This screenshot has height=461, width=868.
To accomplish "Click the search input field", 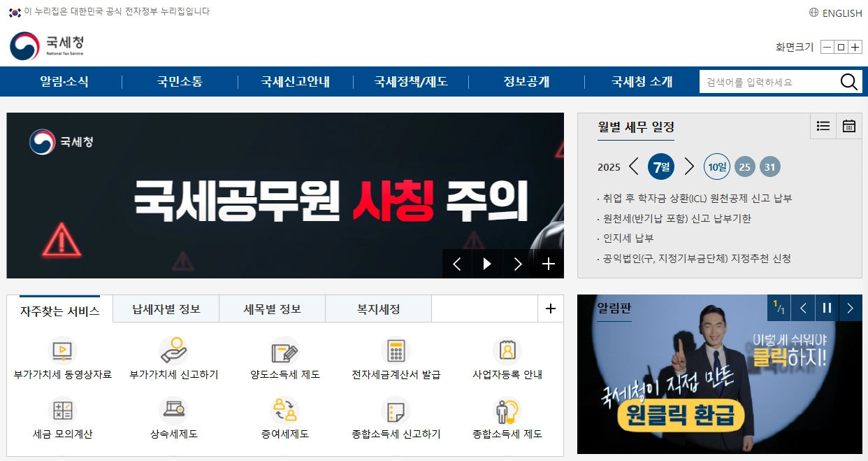I will (762, 81).
